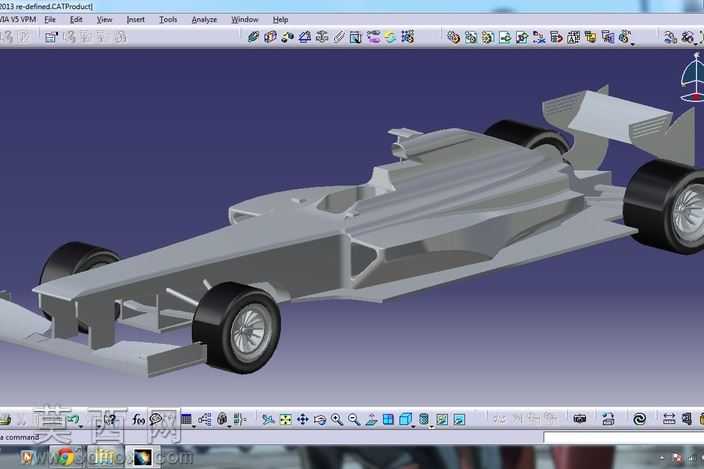The image size is (704, 469).
Task: Open the Edit menu
Action: click(x=76, y=20)
